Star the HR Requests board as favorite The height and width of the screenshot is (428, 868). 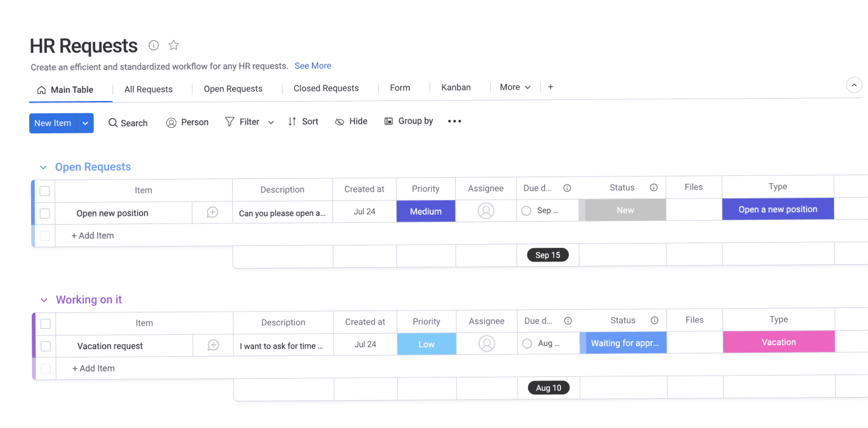(x=174, y=44)
